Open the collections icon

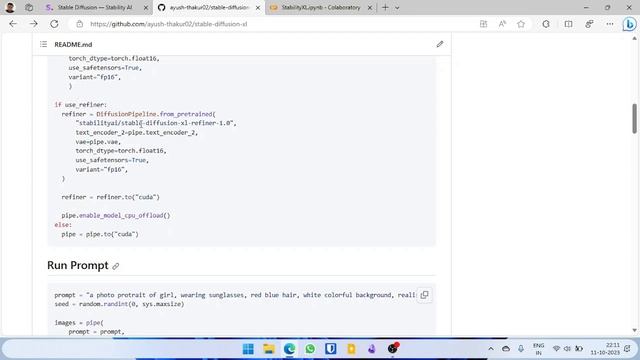(x=589, y=24)
